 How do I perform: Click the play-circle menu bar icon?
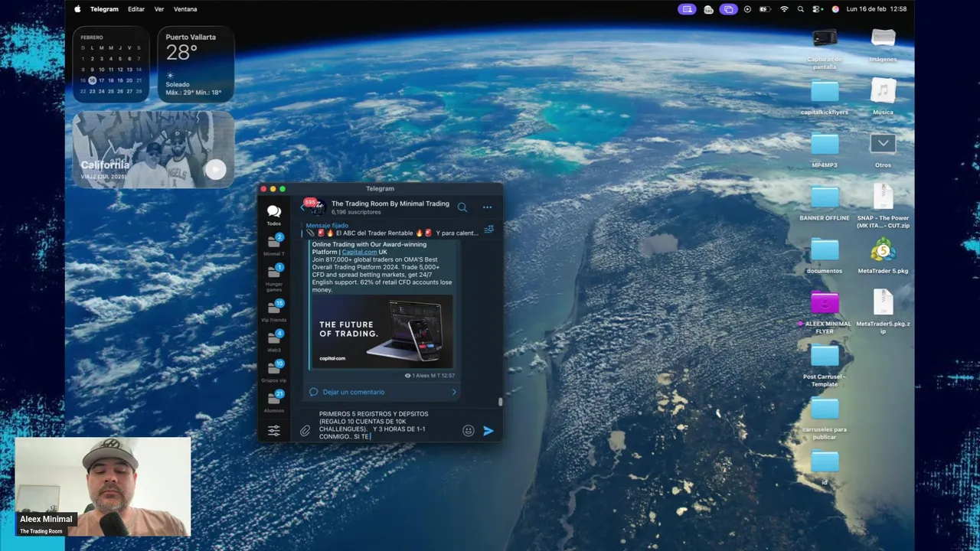coord(747,9)
